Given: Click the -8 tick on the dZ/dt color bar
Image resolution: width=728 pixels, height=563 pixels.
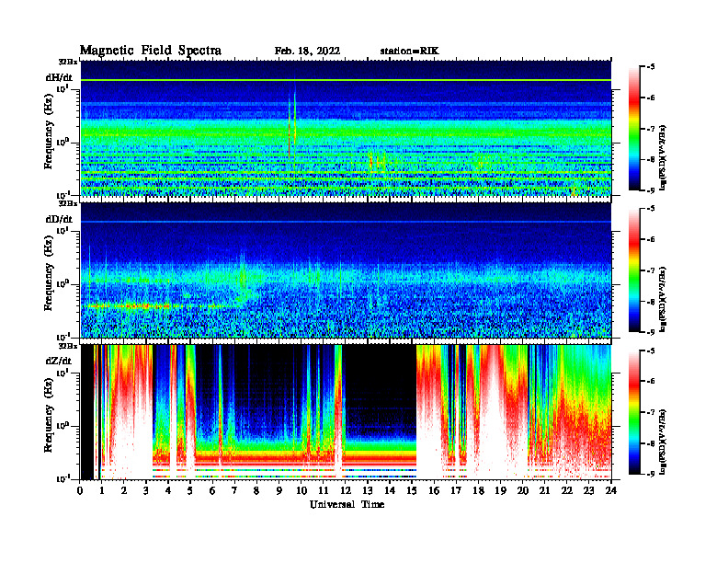Looking at the screenshot, I should pyautogui.click(x=651, y=443).
